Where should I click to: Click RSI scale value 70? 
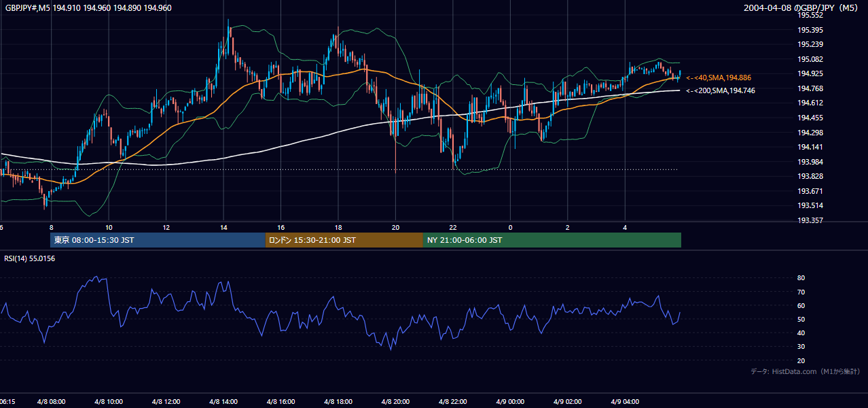pyautogui.click(x=801, y=292)
